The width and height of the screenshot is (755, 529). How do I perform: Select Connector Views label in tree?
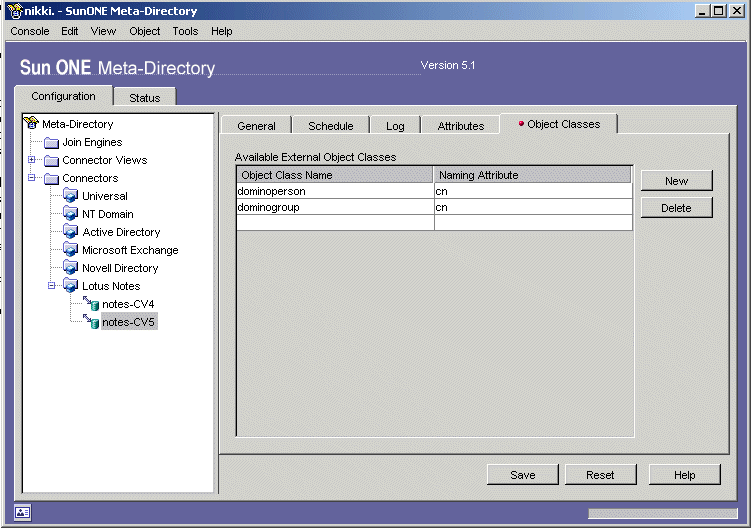point(105,160)
